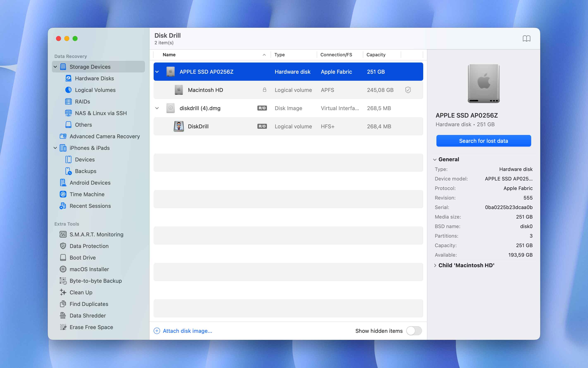Collapse the APPLE SSD AP0256Z tree entry
This screenshot has height=368, width=588.
pos(157,72)
